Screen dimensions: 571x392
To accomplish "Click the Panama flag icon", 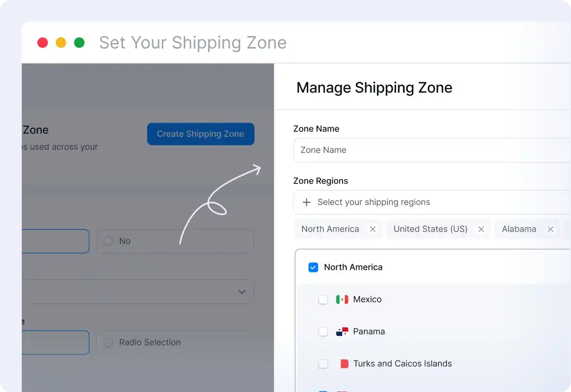I will click(342, 331).
